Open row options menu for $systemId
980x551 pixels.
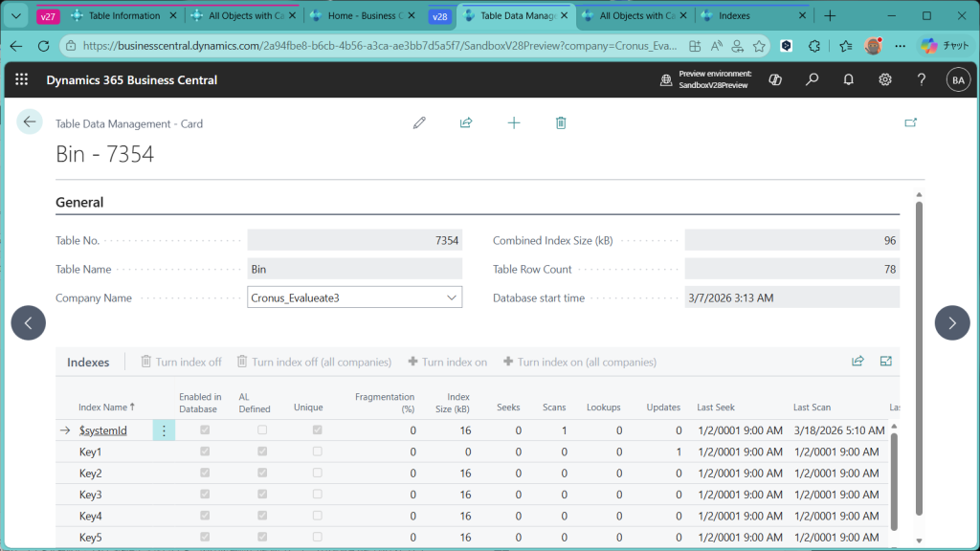[x=164, y=430]
